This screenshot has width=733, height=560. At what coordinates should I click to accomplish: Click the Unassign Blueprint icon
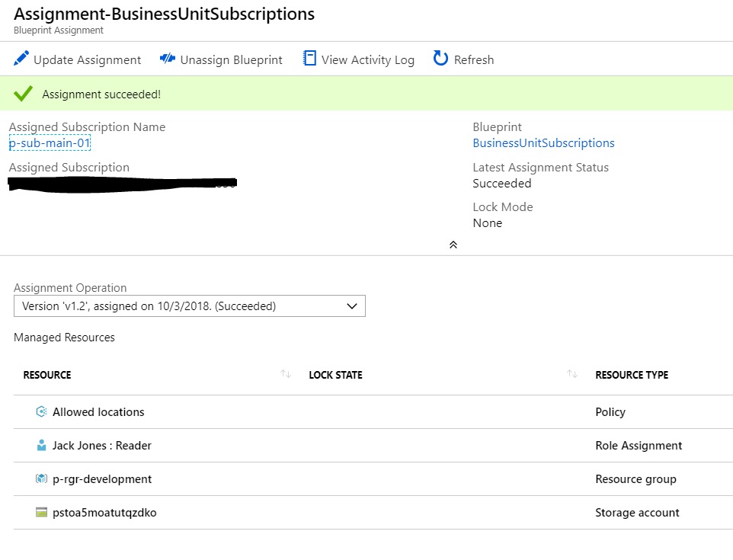(x=168, y=59)
